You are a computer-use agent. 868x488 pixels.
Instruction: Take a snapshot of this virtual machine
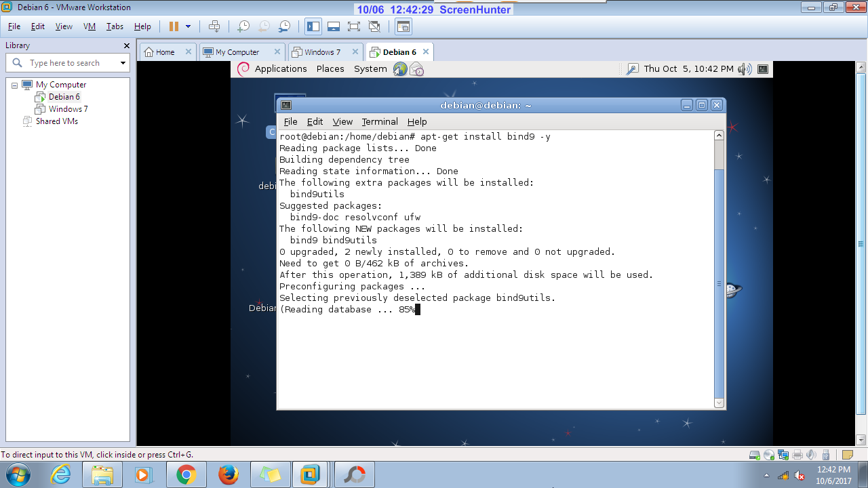point(243,26)
